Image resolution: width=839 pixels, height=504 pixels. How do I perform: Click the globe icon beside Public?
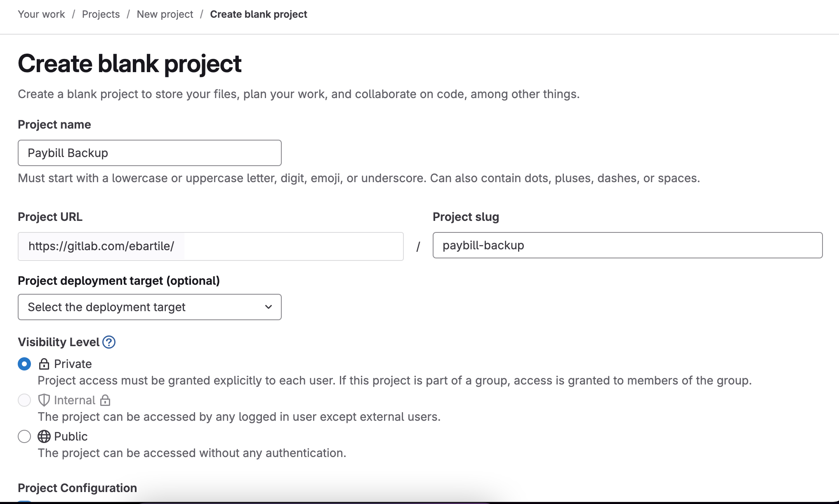tap(44, 436)
